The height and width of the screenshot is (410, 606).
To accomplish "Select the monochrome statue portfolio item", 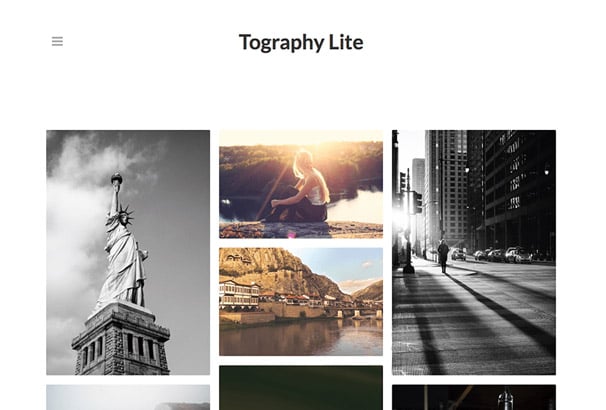I will [x=128, y=252].
